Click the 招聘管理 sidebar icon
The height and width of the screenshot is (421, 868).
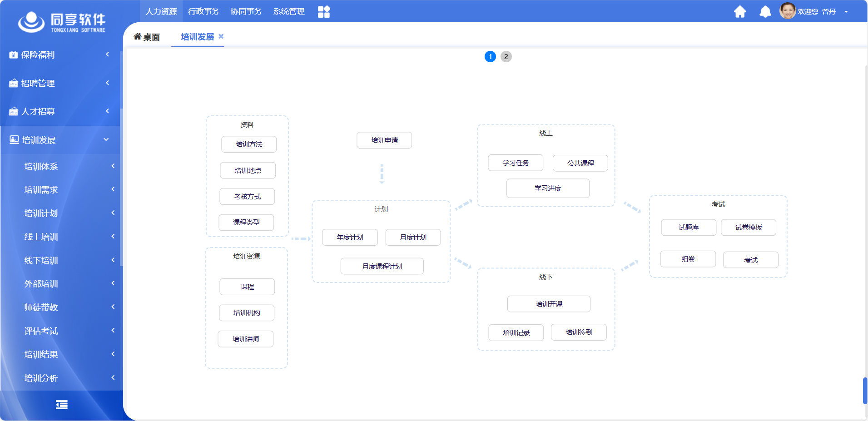(x=14, y=83)
